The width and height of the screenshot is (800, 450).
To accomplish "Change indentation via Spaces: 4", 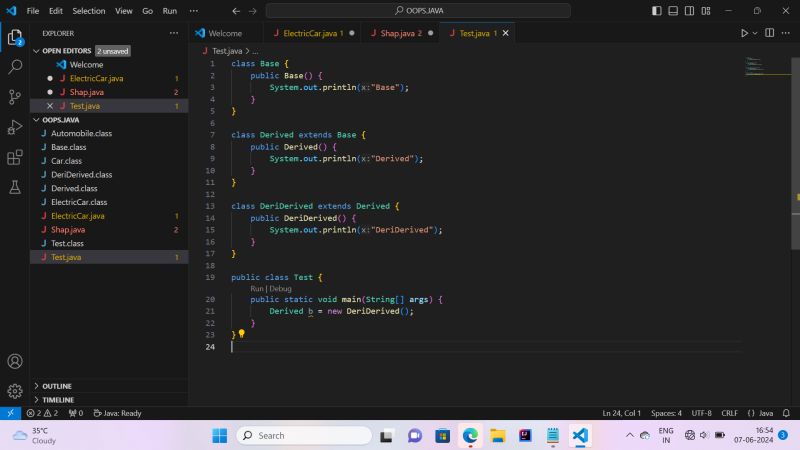I will point(666,413).
